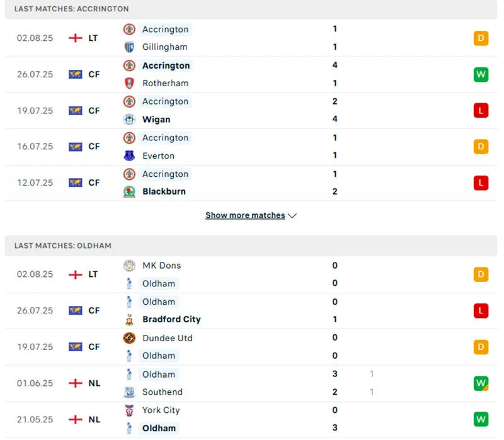Click the Everton club crest icon

[129, 155]
